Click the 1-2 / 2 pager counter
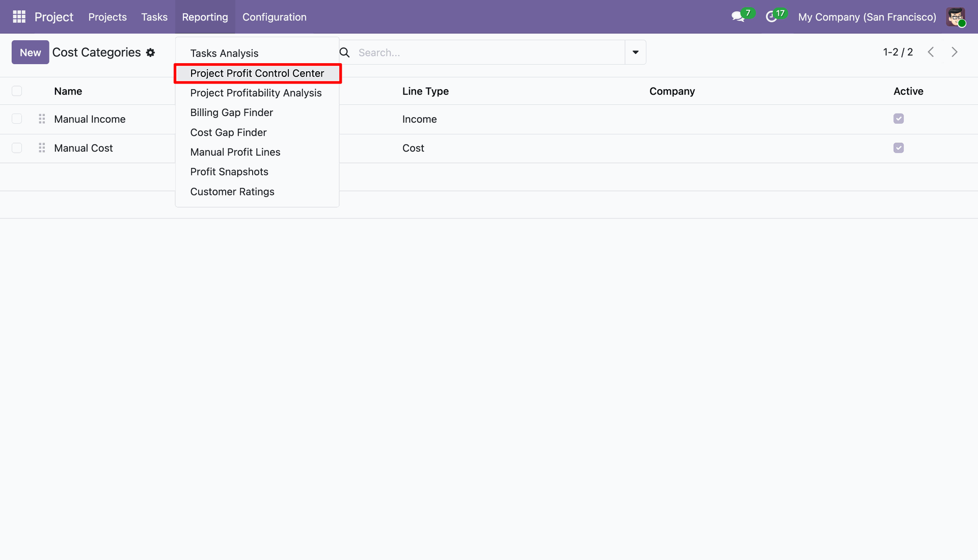The width and height of the screenshot is (978, 560). (898, 52)
